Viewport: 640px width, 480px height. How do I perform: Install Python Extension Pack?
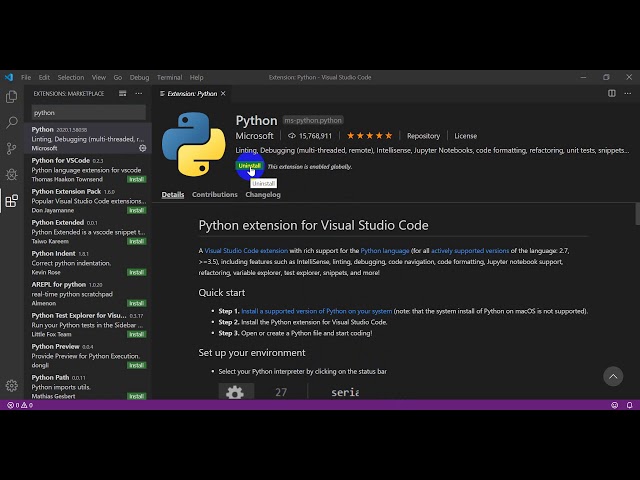tap(136, 210)
